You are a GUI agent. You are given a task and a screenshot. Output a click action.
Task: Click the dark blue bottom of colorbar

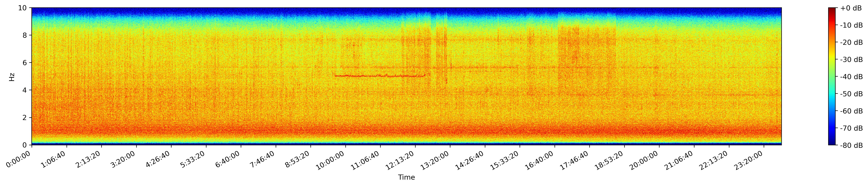(x=832, y=143)
